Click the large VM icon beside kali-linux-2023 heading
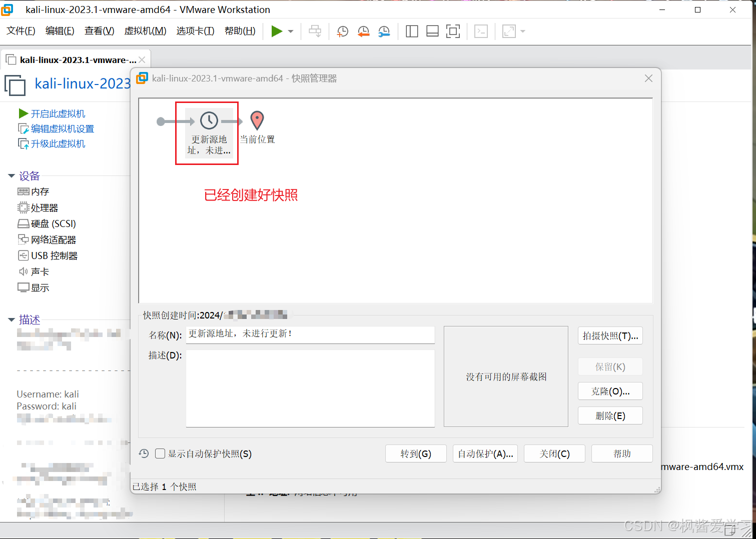The width and height of the screenshot is (756, 539). [15, 85]
